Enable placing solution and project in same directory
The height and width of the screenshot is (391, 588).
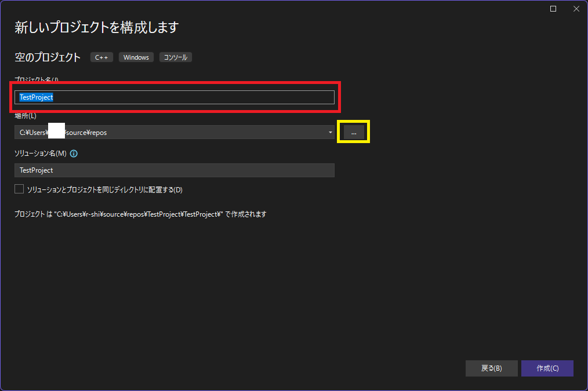coord(19,189)
